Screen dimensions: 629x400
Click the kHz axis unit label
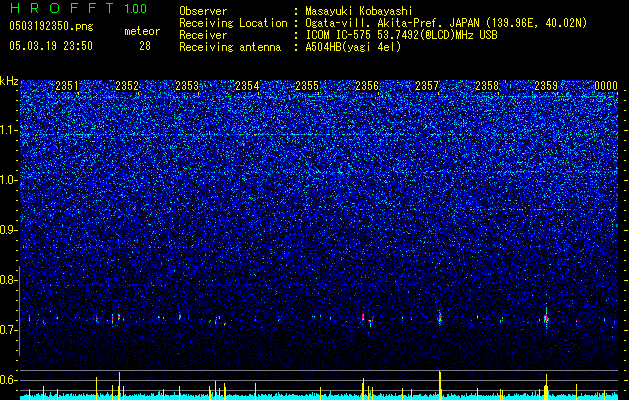click(9, 81)
